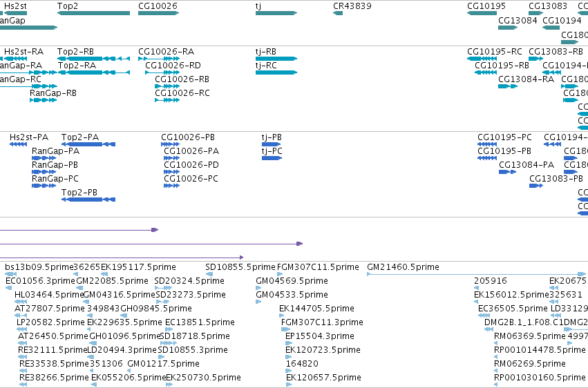The height and width of the screenshot is (388, 588).
Task: Select the CG10195-RC transcript label
Action: [x=494, y=52]
